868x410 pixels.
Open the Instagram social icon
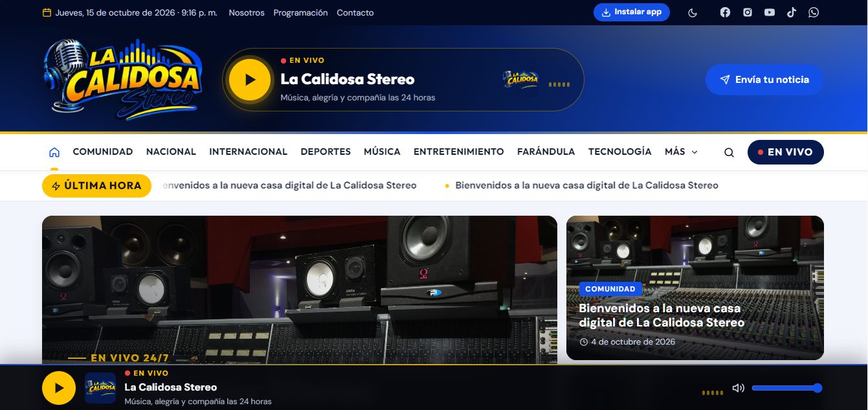click(x=747, y=12)
